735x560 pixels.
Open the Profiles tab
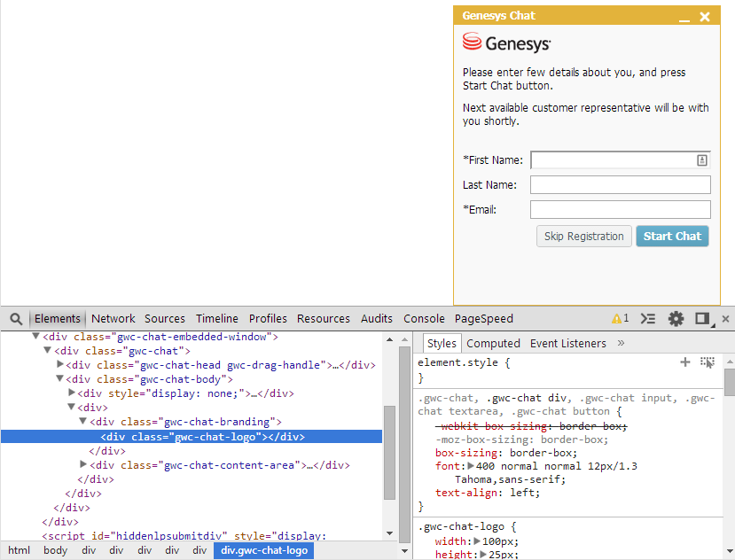pos(268,319)
